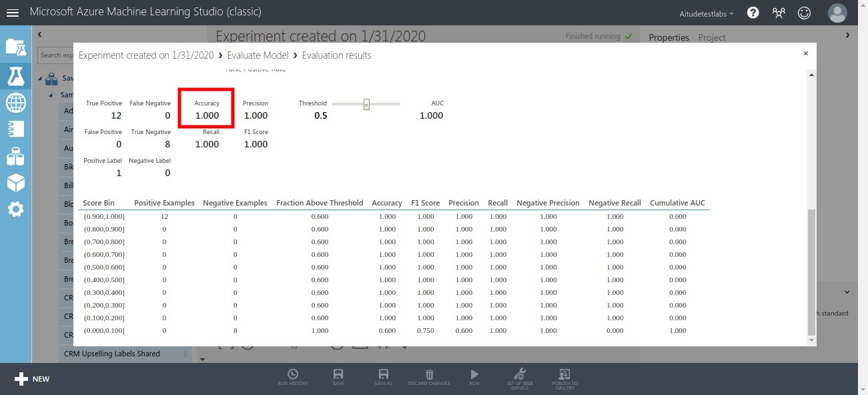Open the Experiments flask icon in sidebar

click(x=15, y=76)
